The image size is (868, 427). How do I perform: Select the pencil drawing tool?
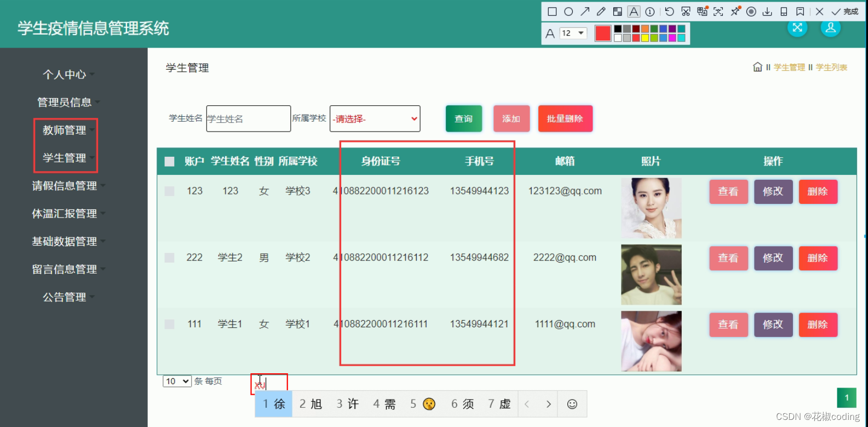point(601,12)
